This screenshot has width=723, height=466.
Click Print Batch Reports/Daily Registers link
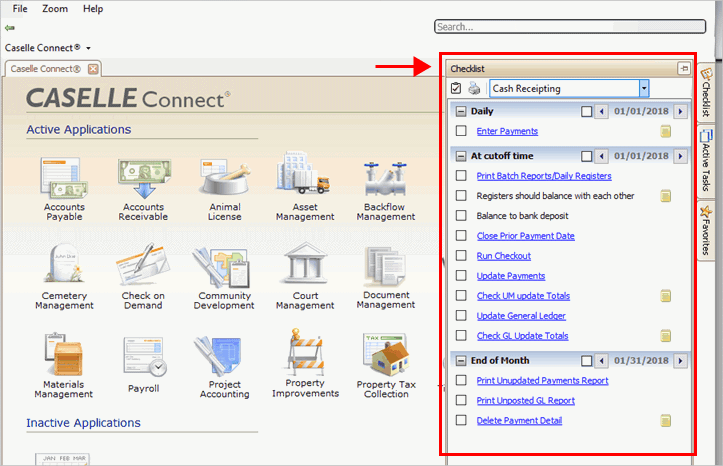point(544,176)
